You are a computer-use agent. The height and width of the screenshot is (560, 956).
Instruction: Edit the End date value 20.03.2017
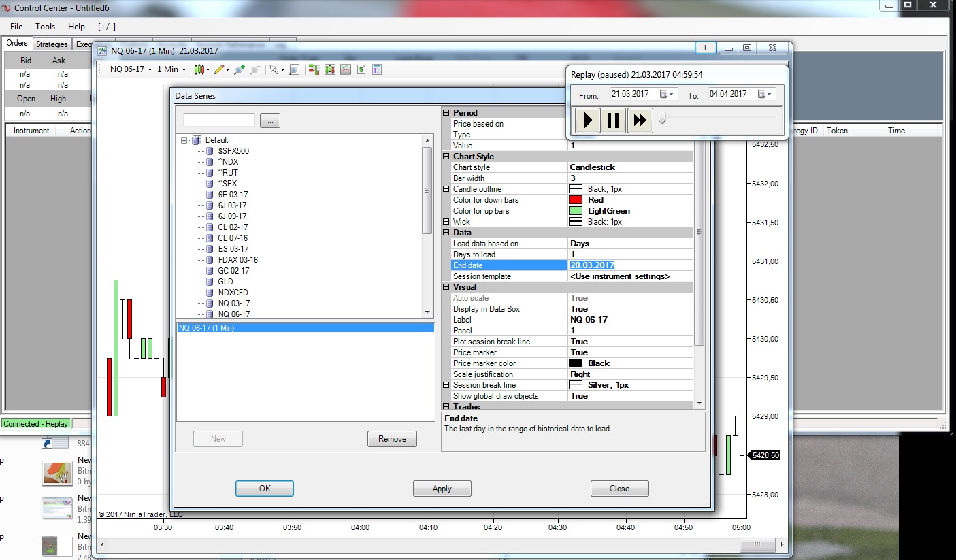pos(630,265)
